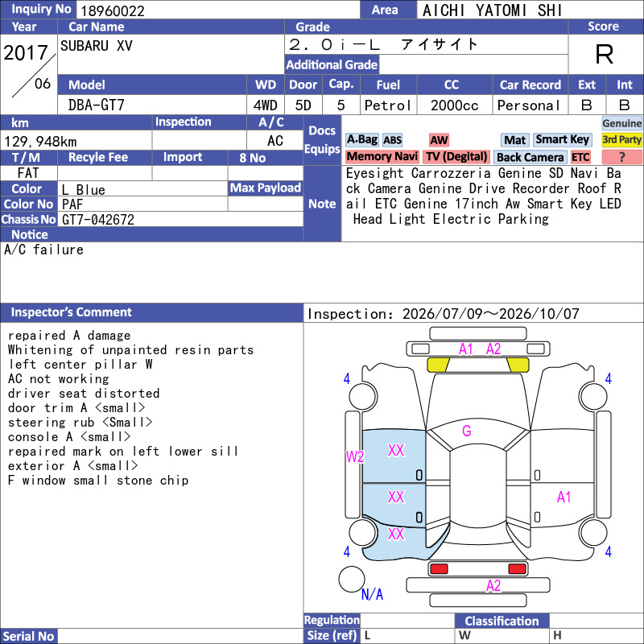Click the chassis number GT7-042672
This screenshot has width=644, height=644.
[98, 220]
